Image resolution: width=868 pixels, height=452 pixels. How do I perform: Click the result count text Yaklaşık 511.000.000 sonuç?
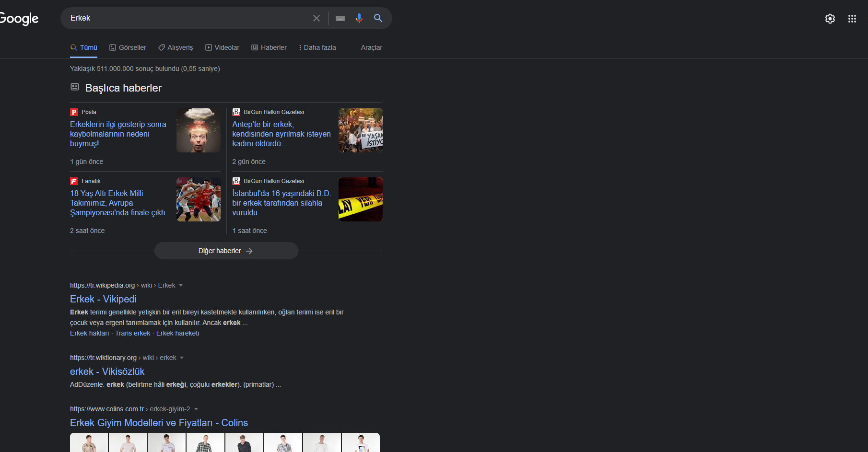point(145,69)
